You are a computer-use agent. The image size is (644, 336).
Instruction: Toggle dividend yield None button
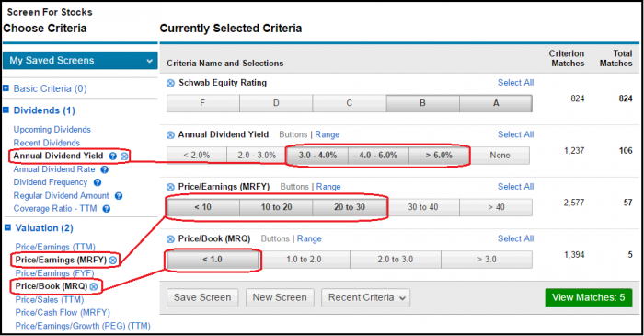pos(500,156)
